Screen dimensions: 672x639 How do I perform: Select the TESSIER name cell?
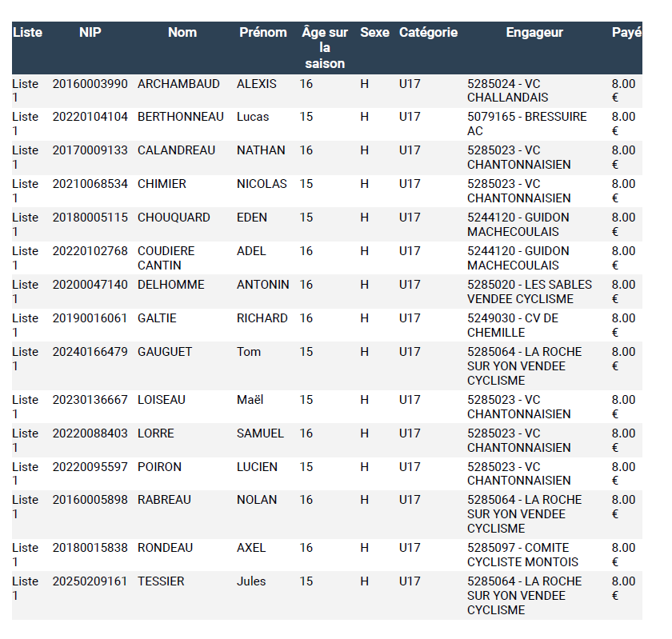point(161,581)
